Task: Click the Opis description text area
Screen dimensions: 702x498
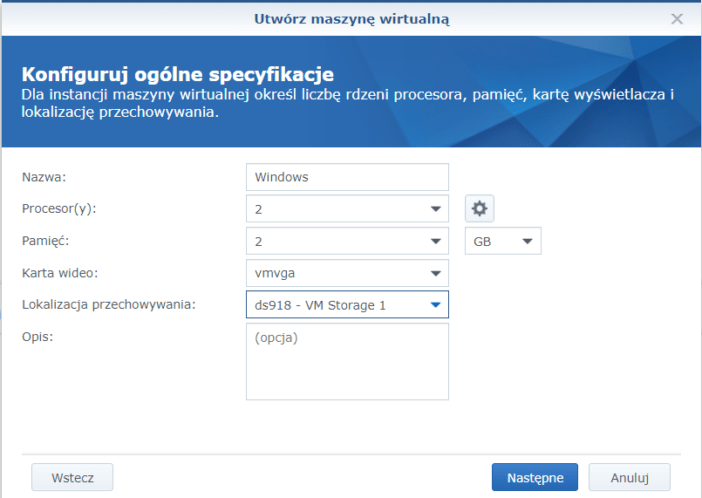Action: click(x=347, y=361)
